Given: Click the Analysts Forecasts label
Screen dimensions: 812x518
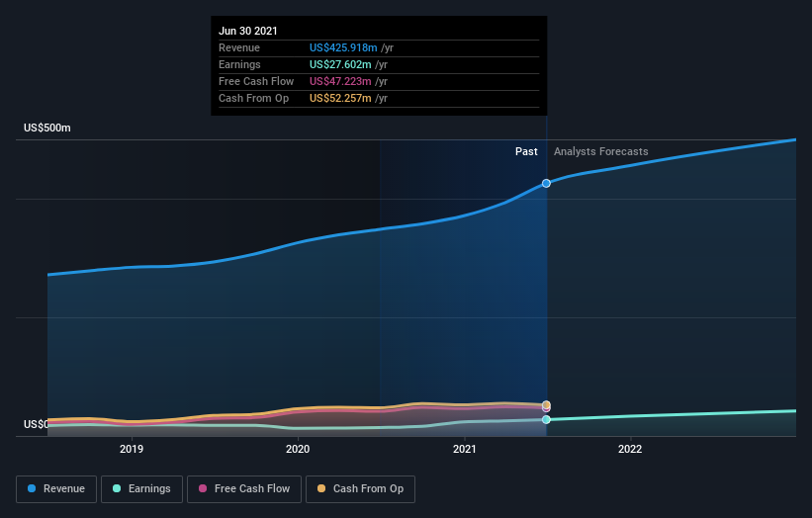Looking at the screenshot, I should (600, 151).
